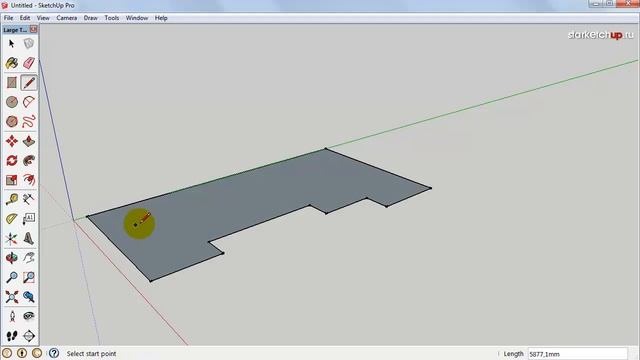The height and width of the screenshot is (360, 640).
Task: Close the Large Tool Set toolbar
Action: click(x=33, y=29)
